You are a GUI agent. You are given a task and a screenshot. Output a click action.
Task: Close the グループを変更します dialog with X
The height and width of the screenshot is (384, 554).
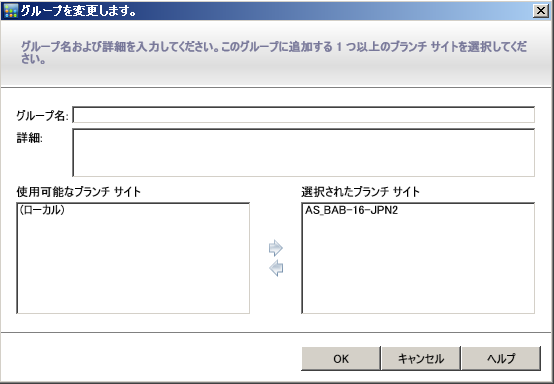click(541, 11)
